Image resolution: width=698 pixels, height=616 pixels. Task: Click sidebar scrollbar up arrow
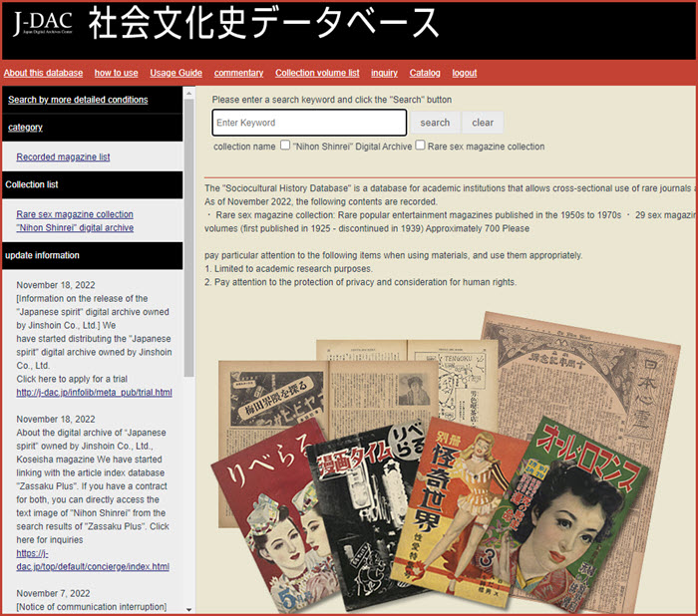pyautogui.click(x=188, y=94)
